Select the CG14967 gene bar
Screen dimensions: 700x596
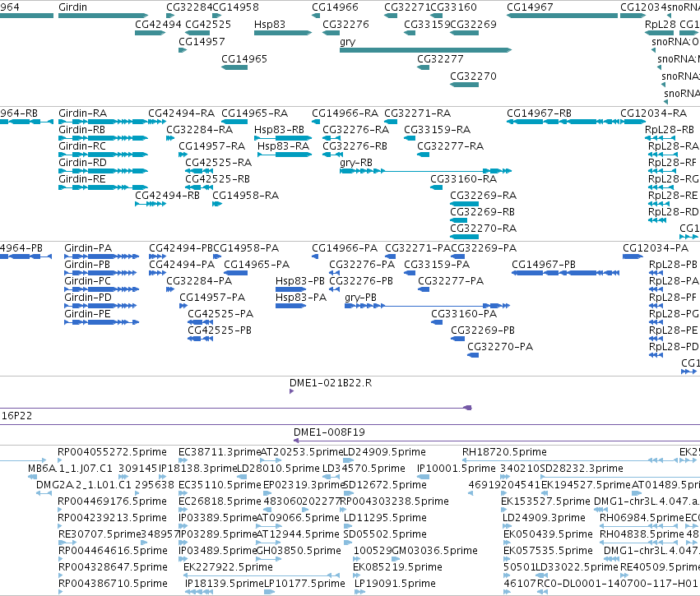tap(562, 16)
